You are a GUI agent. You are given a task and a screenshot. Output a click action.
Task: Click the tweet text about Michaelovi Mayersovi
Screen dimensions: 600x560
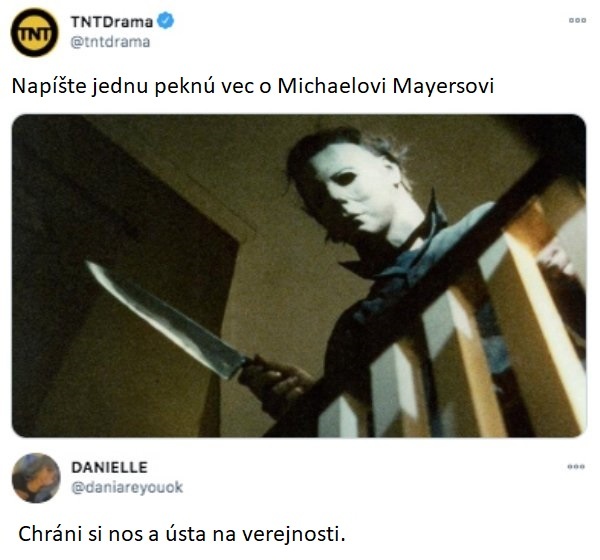(x=253, y=86)
